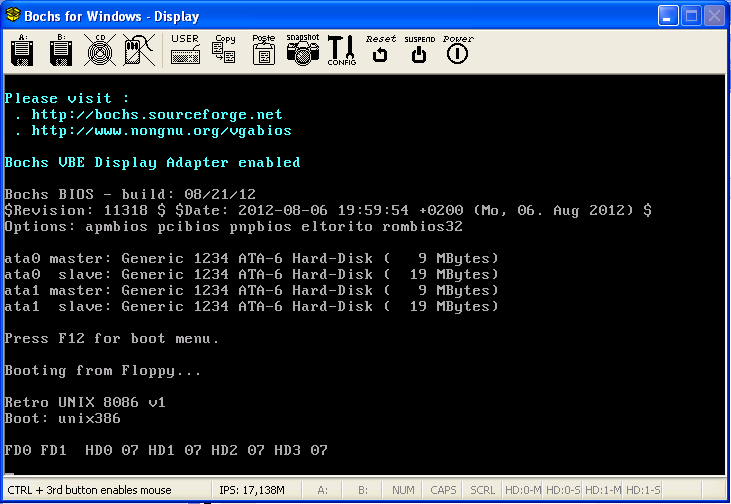
Task: Minimize the Bochs for Windows window
Action: 668,16
